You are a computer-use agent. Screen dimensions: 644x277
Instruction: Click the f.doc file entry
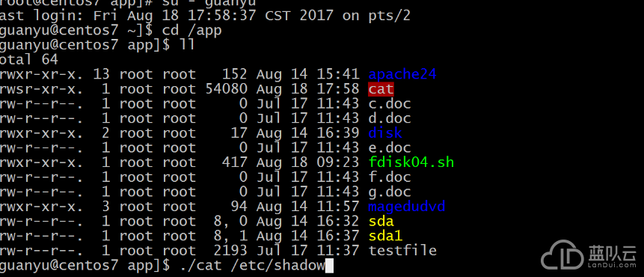pyautogui.click(x=390, y=177)
